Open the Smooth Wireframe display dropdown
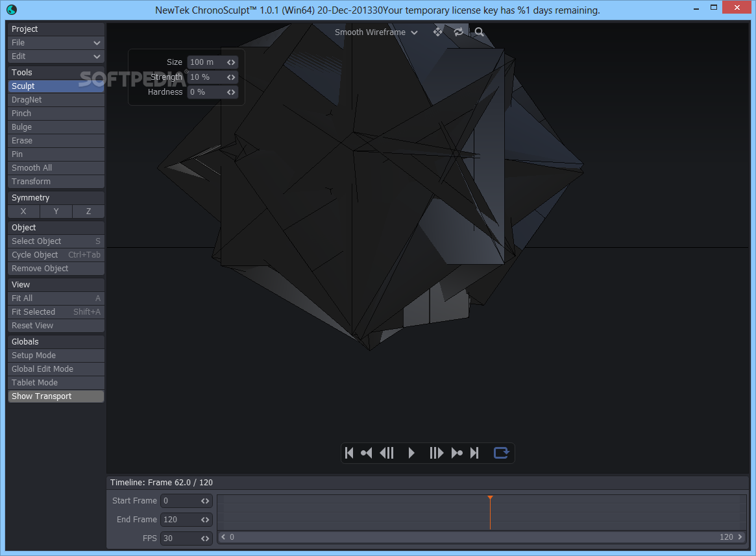756x556 pixels. click(x=376, y=32)
